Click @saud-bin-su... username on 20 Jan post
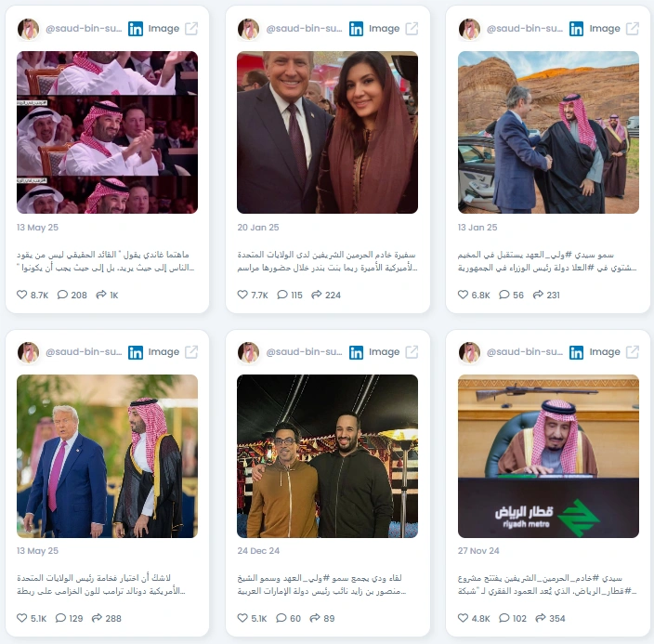 tap(304, 29)
